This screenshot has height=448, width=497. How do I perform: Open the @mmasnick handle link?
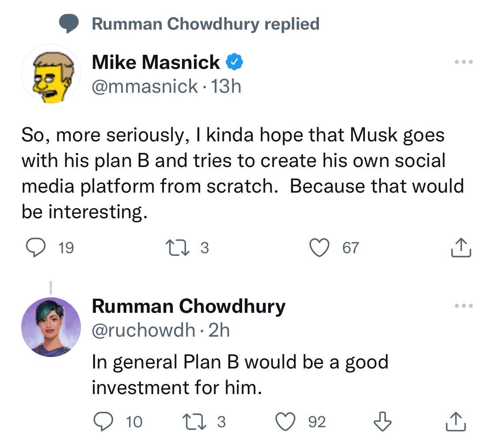(x=144, y=86)
